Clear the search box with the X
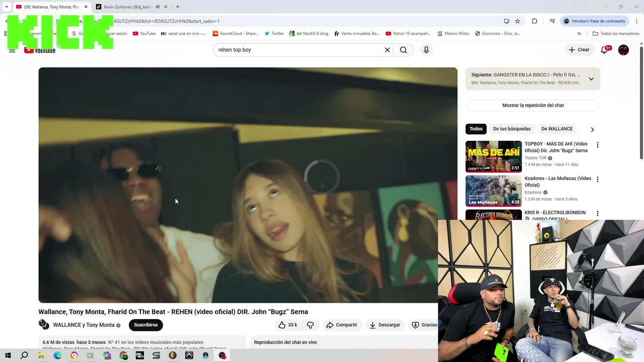644x362 pixels. [387, 50]
